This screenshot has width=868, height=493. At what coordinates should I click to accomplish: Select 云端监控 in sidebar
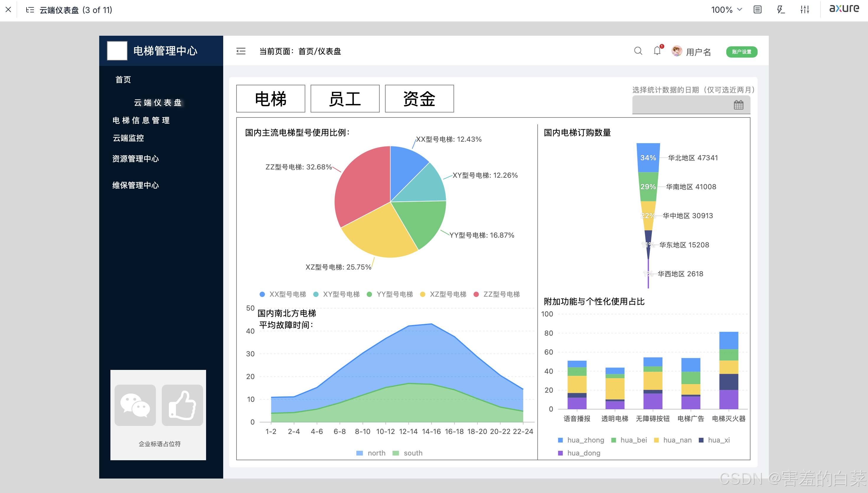pos(128,138)
